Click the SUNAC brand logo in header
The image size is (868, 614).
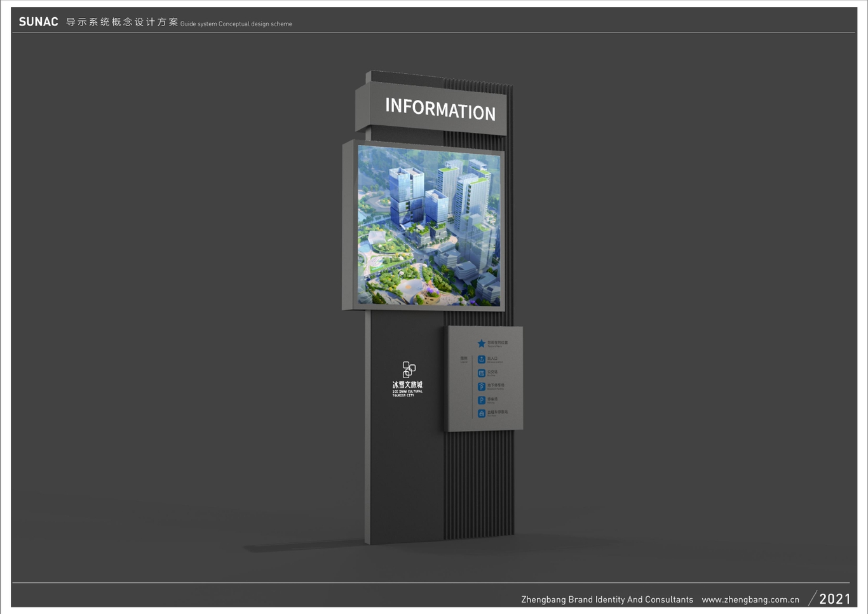pyautogui.click(x=39, y=22)
